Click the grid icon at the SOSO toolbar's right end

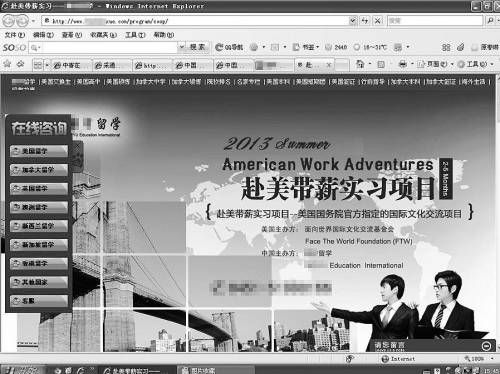(446, 47)
